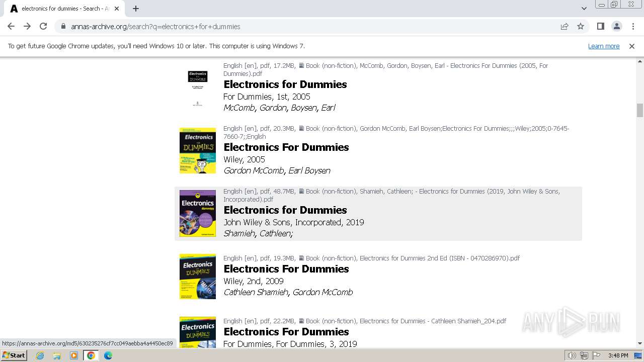Open Chrome side panel
644x362 pixels.
point(600,26)
